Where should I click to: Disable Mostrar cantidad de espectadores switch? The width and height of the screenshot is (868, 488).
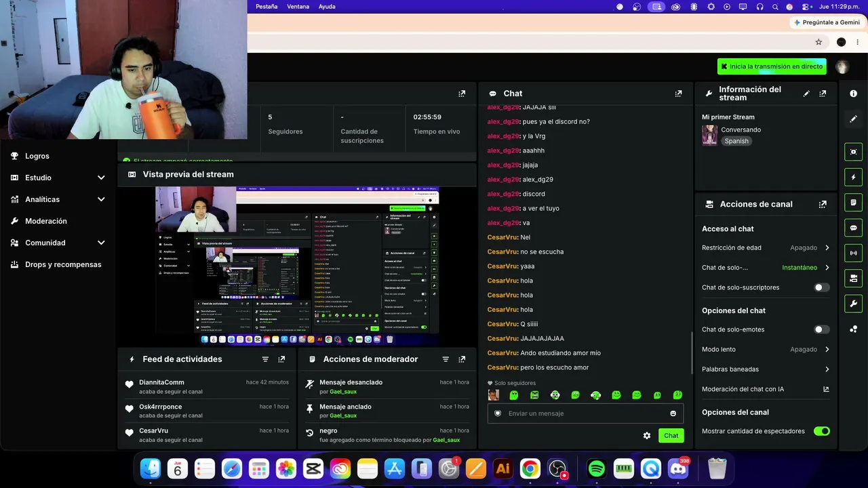click(822, 431)
